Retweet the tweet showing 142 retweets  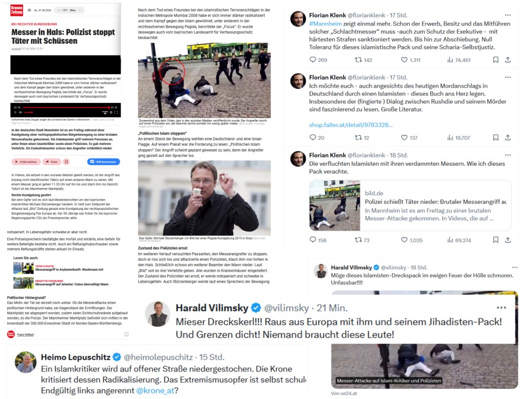click(x=363, y=60)
